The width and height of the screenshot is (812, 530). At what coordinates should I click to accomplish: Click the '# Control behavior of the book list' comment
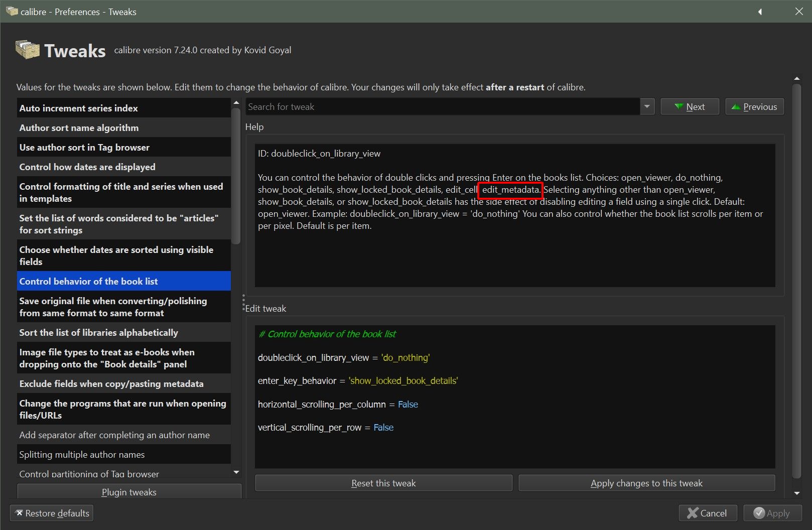point(327,334)
